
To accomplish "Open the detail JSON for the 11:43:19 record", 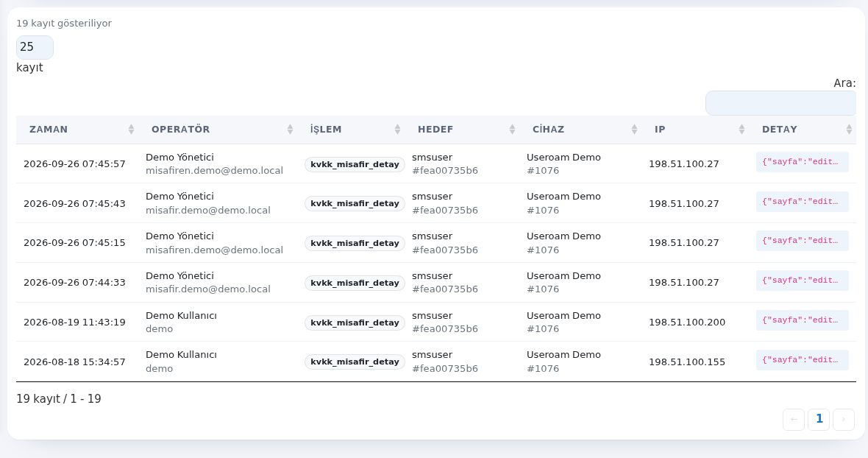I will tap(802, 320).
